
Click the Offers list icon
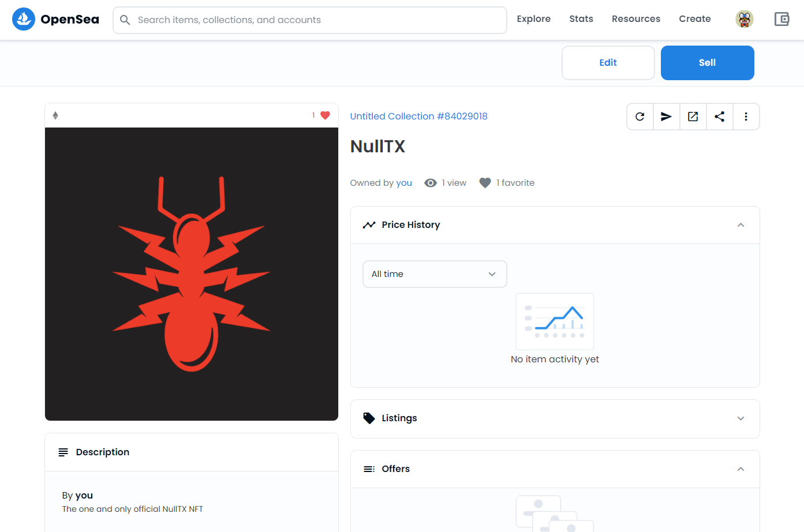point(369,469)
